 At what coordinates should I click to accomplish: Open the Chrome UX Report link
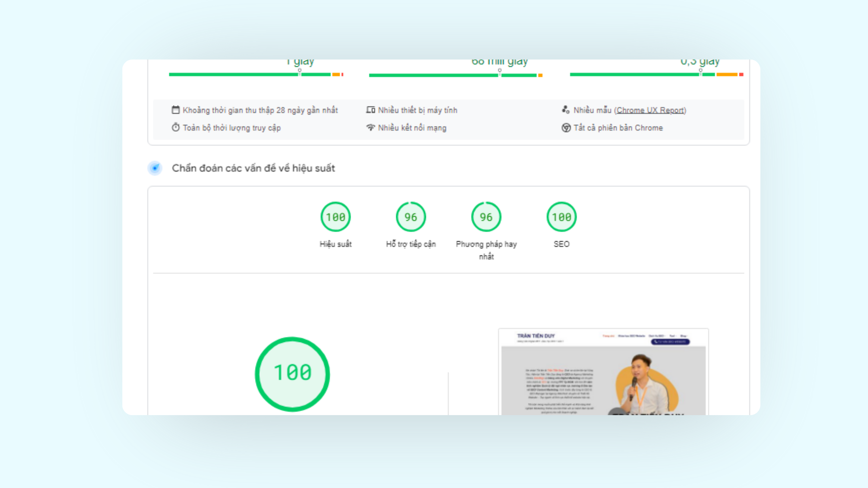click(650, 110)
